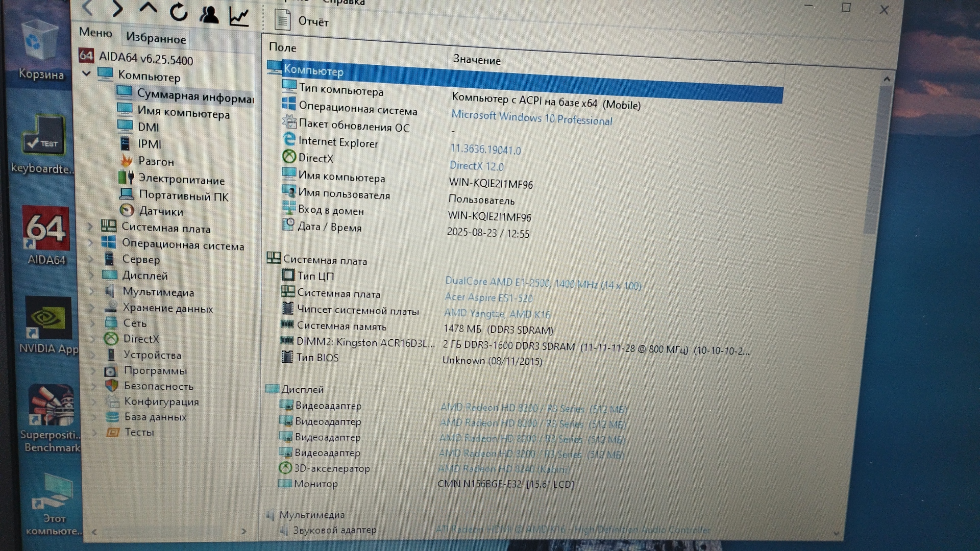Click the Refresh toolbar icon
Image resolution: width=980 pixels, height=551 pixels.
point(179,11)
